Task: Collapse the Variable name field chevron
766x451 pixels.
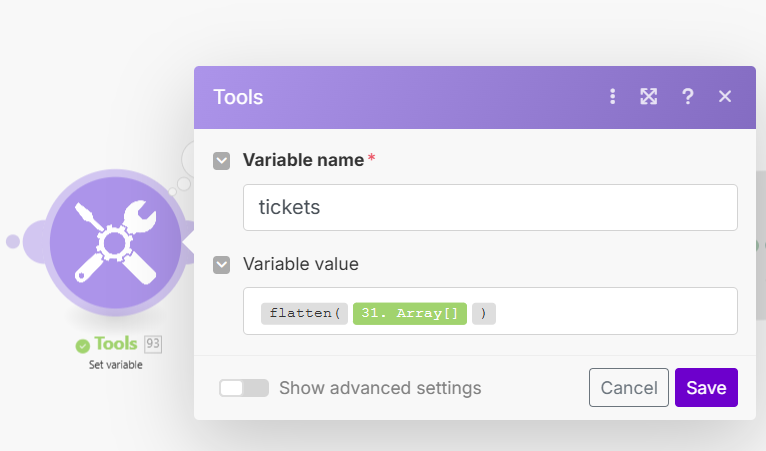Action: click(222, 160)
